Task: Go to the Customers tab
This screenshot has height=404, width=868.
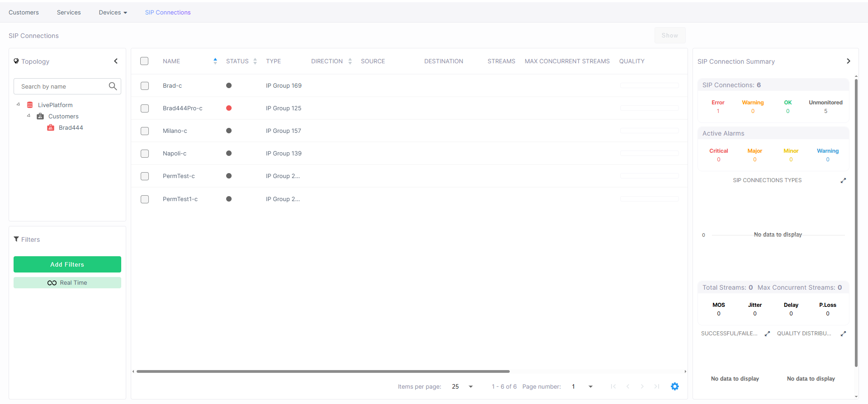Action: pos(24,12)
